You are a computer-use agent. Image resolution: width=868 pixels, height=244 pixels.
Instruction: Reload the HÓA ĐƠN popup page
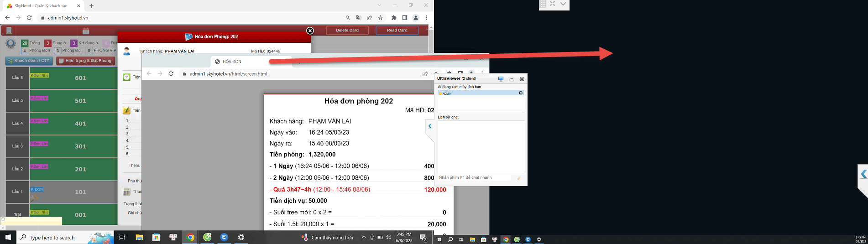pyautogui.click(x=171, y=73)
